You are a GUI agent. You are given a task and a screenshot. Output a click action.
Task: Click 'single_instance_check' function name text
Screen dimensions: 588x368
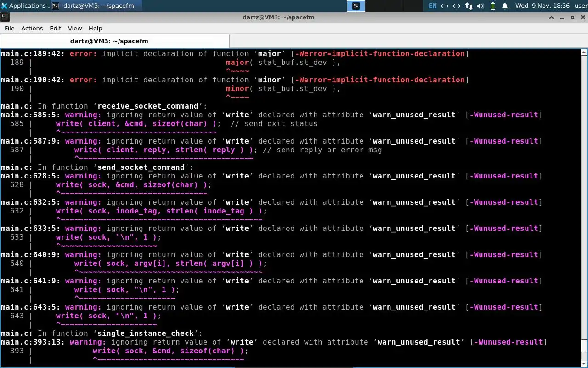[x=146, y=333]
